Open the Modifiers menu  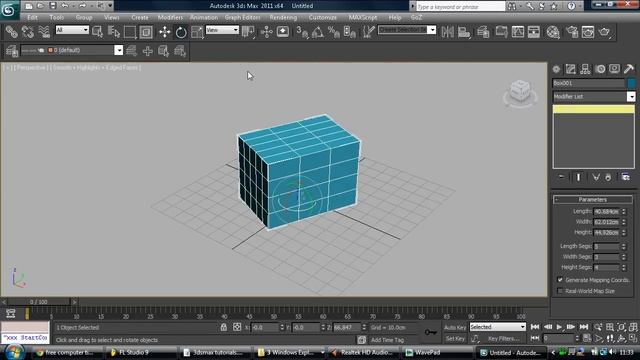click(170, 18)
